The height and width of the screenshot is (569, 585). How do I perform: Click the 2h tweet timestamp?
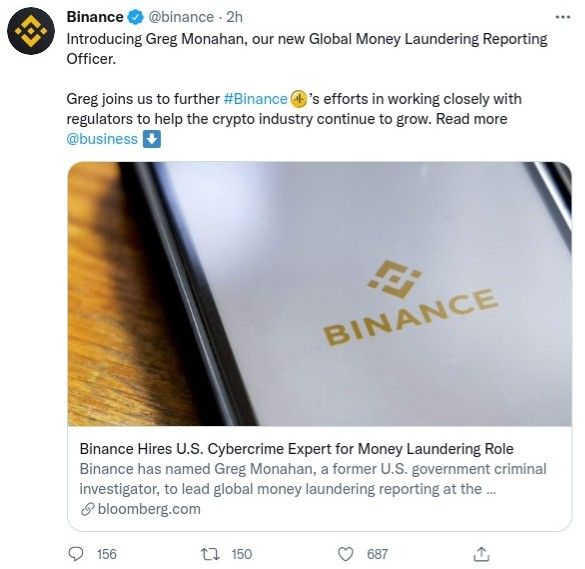[x=235, y=17]
